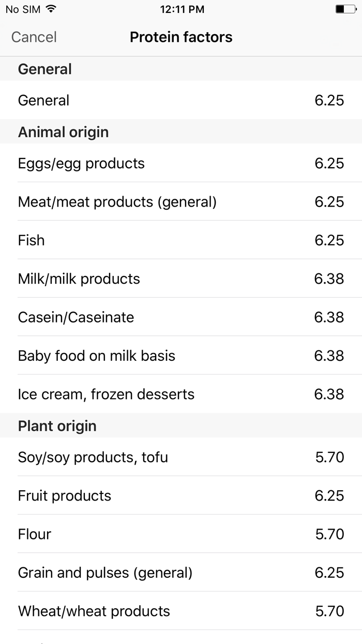
Task: Tap the battery icon in status bar
Action: [345, 9]
